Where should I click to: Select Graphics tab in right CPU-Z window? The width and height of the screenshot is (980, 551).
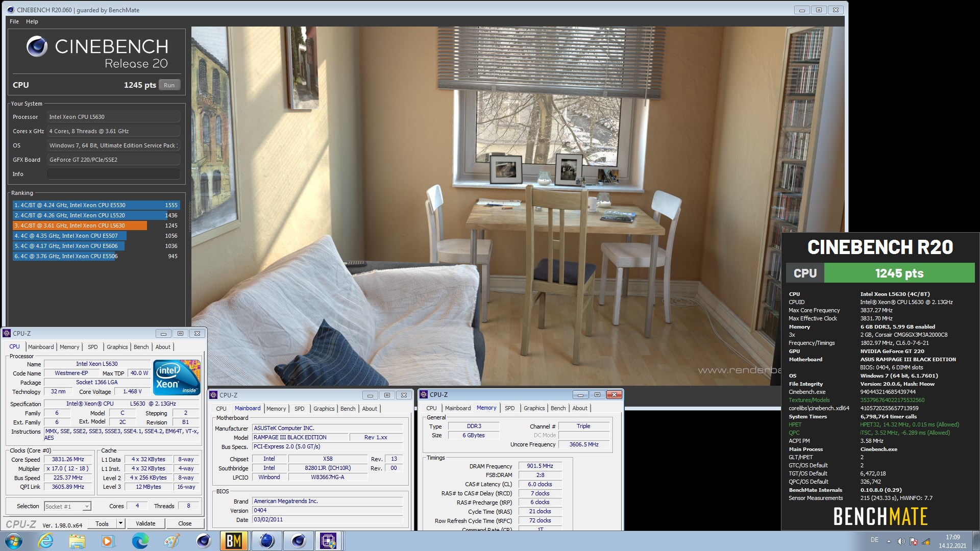(x=534, y=408)
